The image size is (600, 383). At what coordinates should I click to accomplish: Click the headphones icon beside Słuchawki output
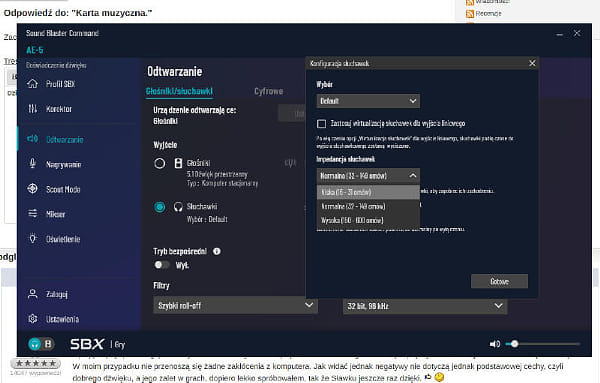(x=178, y=207)
